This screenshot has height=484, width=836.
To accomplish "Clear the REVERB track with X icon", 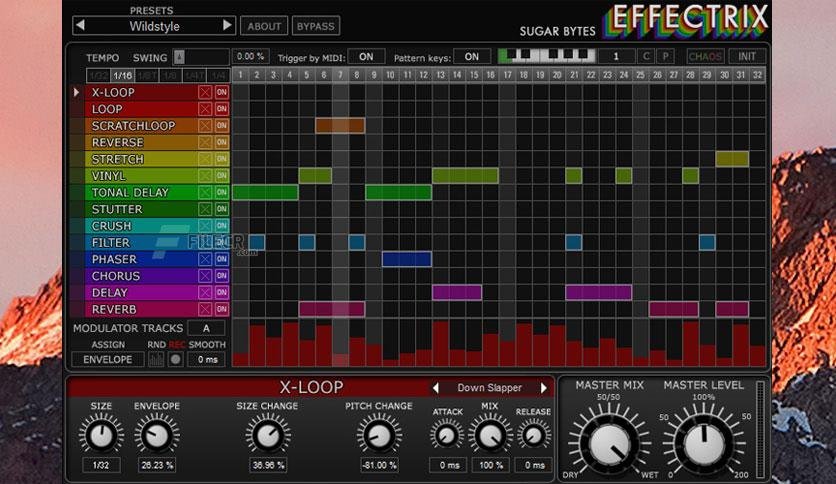I will [205, 309].
